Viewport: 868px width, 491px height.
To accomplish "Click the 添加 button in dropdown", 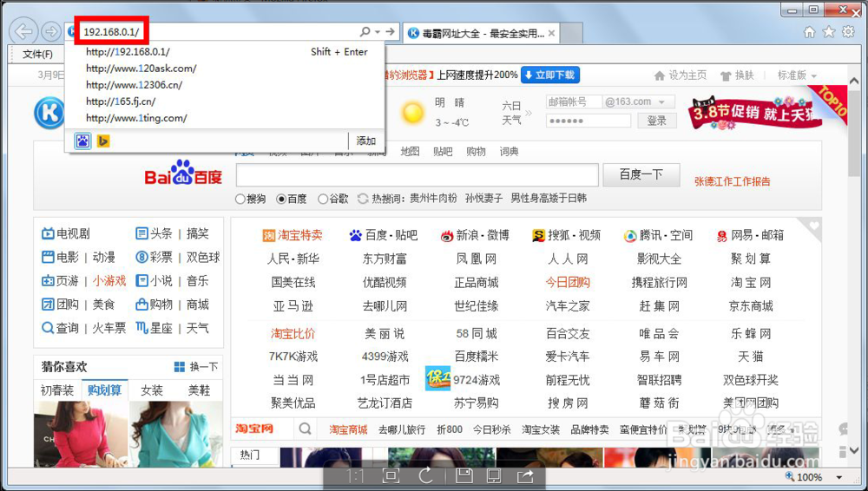I will click(366, 141).
